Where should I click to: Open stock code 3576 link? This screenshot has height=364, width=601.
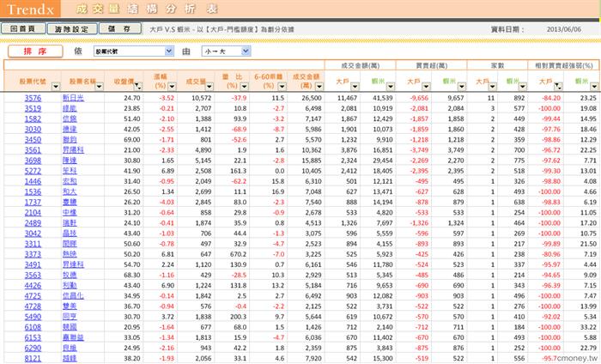[33, 99]
